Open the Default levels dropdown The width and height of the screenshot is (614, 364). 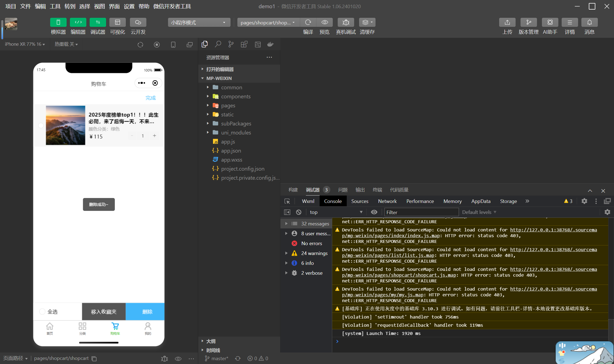click(x=479, y=212)
